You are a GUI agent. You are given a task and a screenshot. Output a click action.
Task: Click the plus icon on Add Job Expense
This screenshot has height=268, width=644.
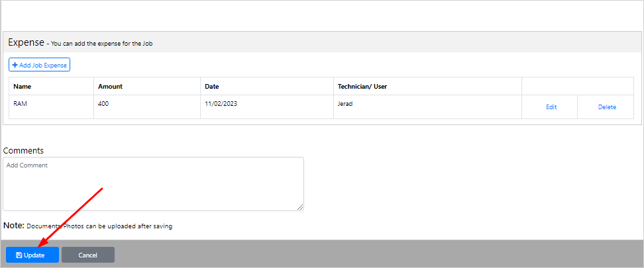[15, 65]
